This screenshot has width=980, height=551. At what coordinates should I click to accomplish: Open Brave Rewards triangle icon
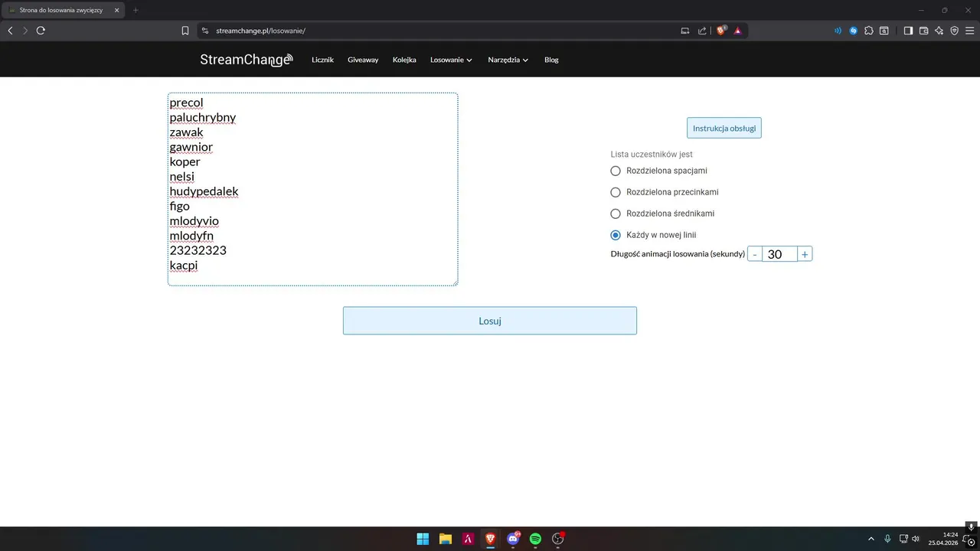738,31
